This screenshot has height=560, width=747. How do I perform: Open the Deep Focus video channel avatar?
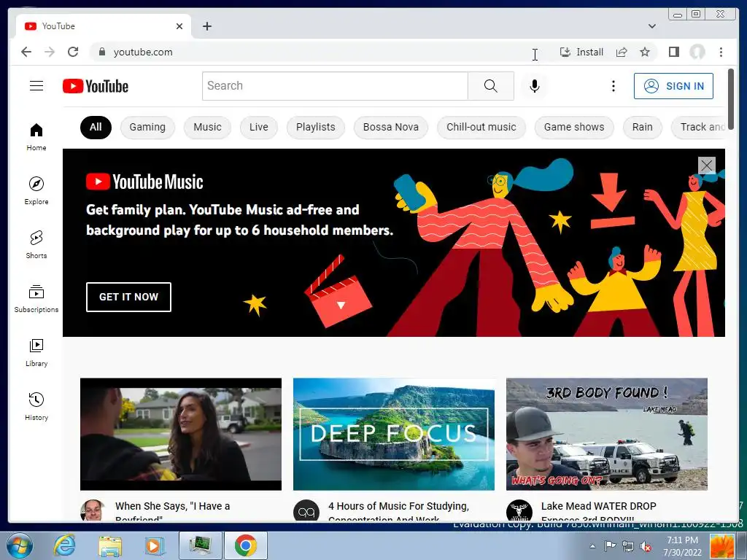click(306, 510)
